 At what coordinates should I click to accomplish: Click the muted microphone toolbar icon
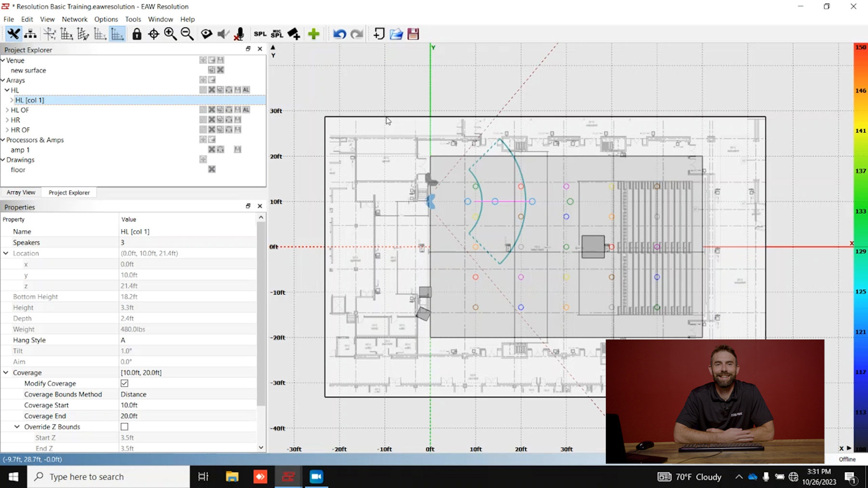click(x=239, y=34)
